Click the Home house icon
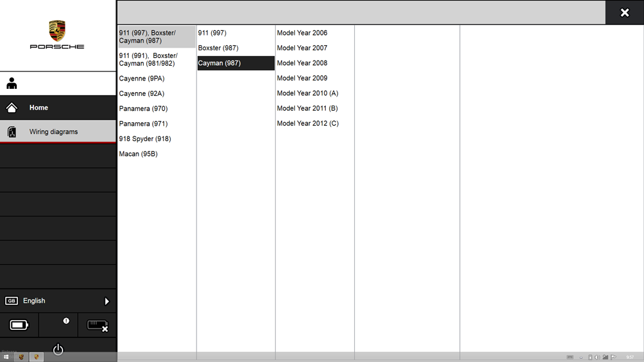This screenshot has height=362, width=644. coord(12,108)
